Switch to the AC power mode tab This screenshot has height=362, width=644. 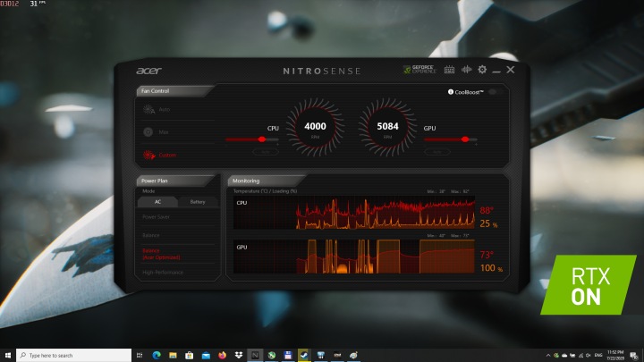coord(157,201)
